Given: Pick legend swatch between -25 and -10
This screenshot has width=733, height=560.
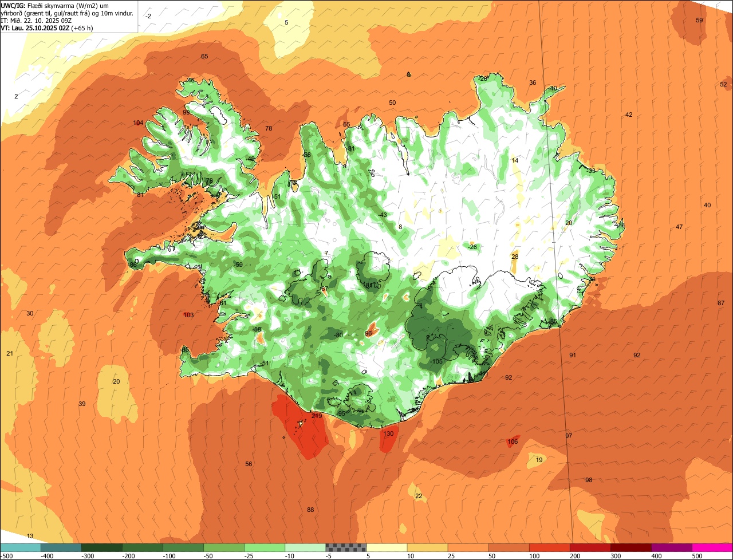Looking at the screenshot, I should pyautogui.click(x=264, y=547).
